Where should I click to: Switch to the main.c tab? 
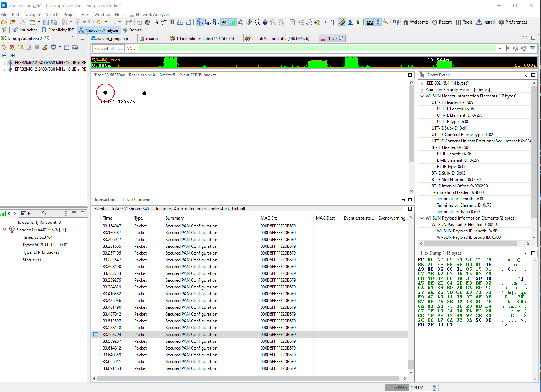coord(153,38)
